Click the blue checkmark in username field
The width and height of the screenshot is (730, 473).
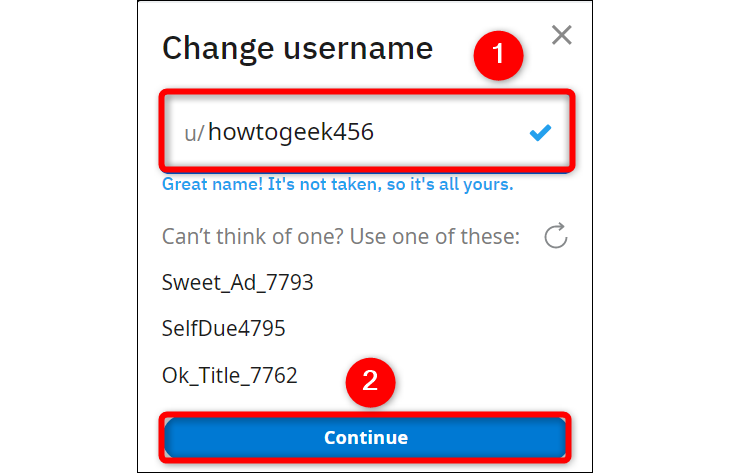pyautogui.click(x=540, y=132)
